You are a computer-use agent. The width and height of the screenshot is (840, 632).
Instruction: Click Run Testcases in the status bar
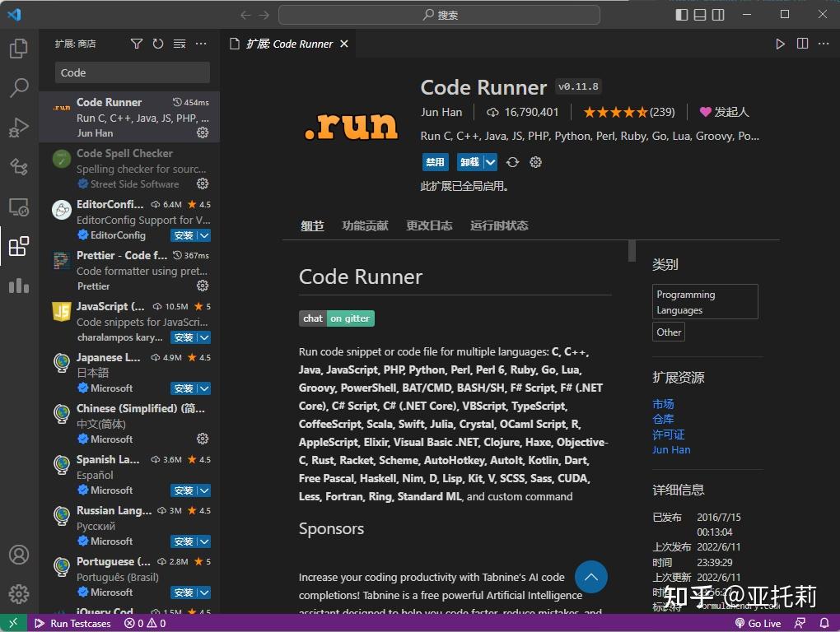(x=72, y=623)
